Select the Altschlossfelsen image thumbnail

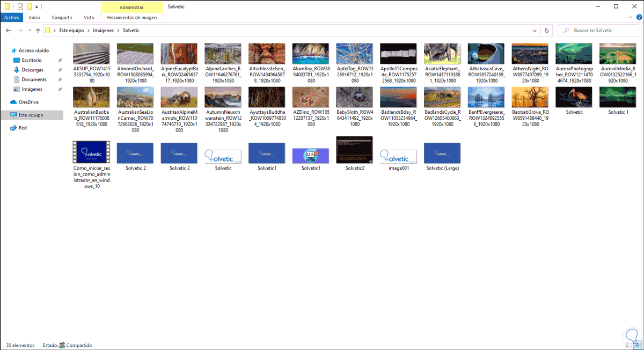point(267,54)
